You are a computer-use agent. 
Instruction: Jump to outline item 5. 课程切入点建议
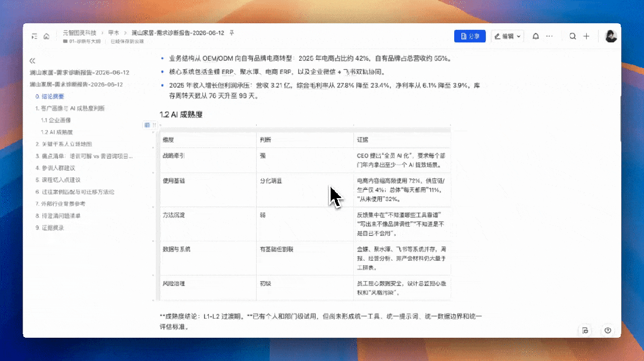58,180
